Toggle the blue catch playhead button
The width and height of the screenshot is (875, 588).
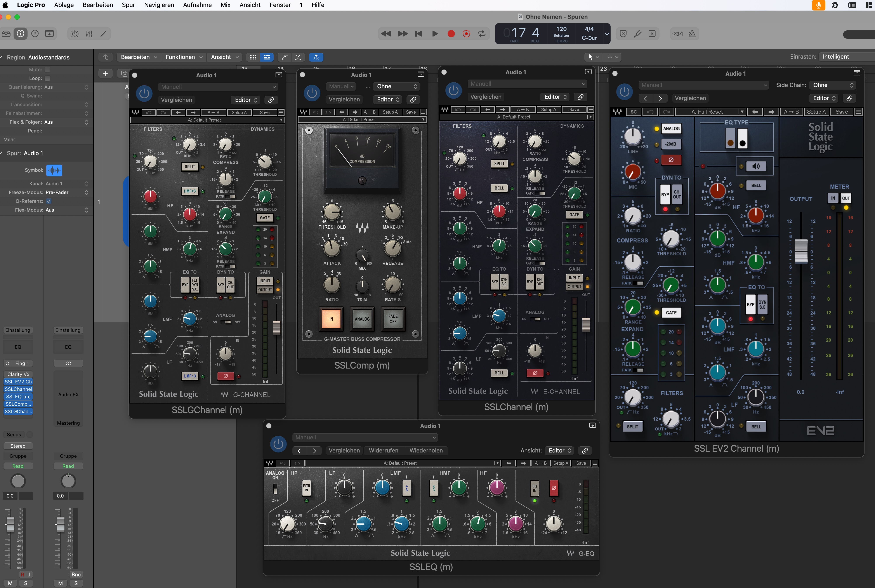point(316,57)
